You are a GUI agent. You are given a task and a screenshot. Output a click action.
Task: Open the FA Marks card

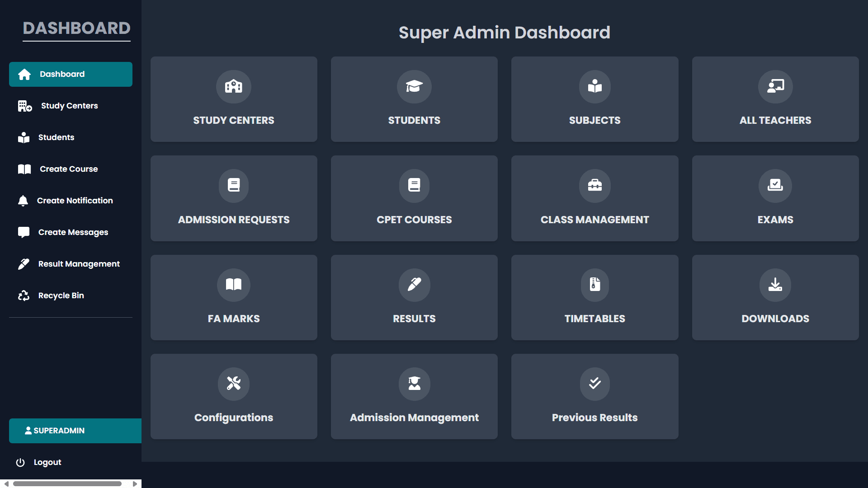click(234, 297)
